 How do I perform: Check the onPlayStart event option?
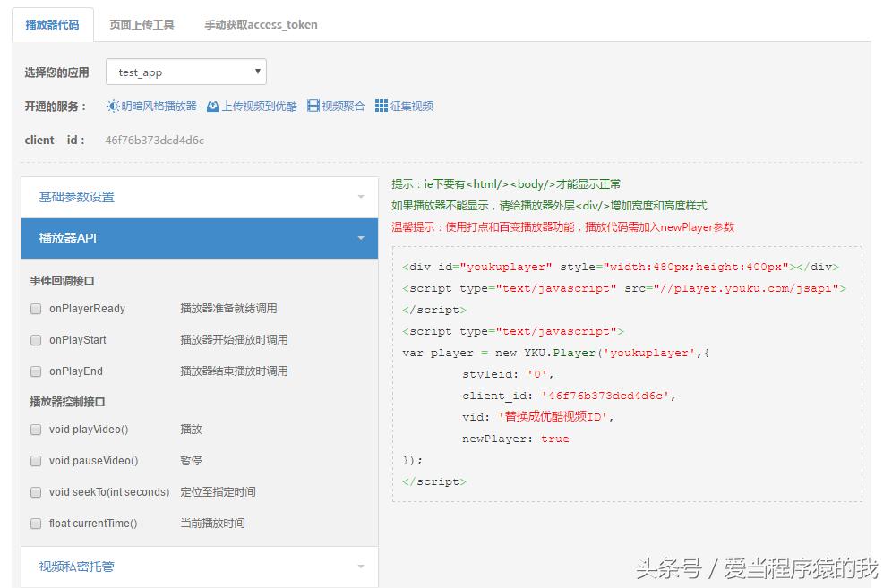click(36, 340)
